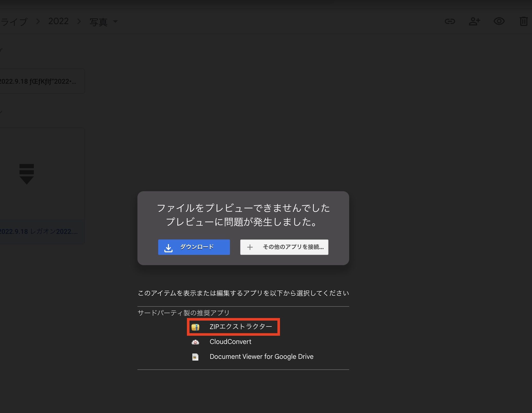Click chevron between 2022 and 写真
Viewport: 532px width, 413px height.
tap(79, 22)
